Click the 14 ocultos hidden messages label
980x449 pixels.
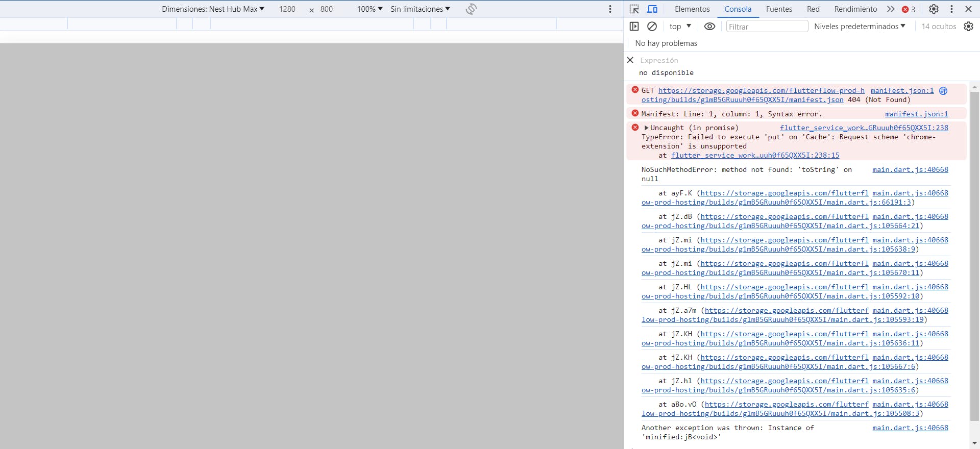[939, 27]
